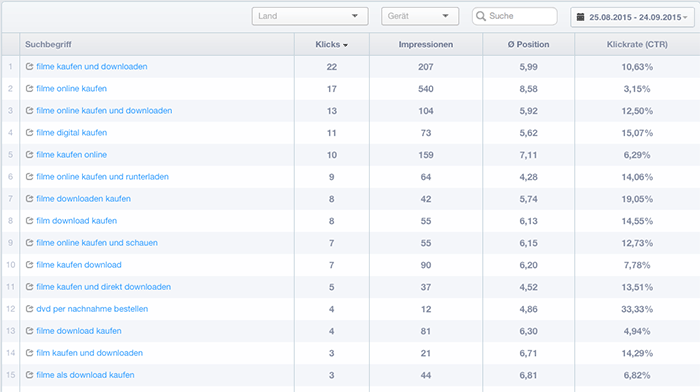
Task: Click external icon for 'film download kaufen'
Action: click(x=29, y=221)
